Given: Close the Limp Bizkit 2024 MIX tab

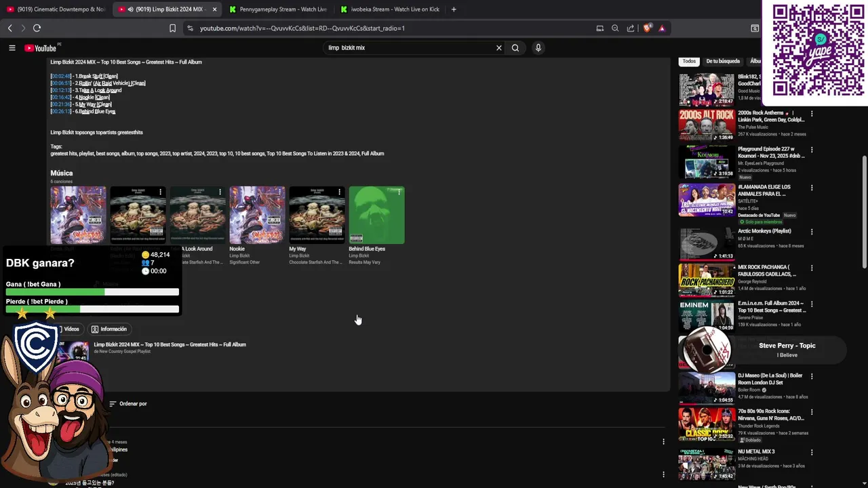Looking at the screenshot, I should click(x=215, y=9).
